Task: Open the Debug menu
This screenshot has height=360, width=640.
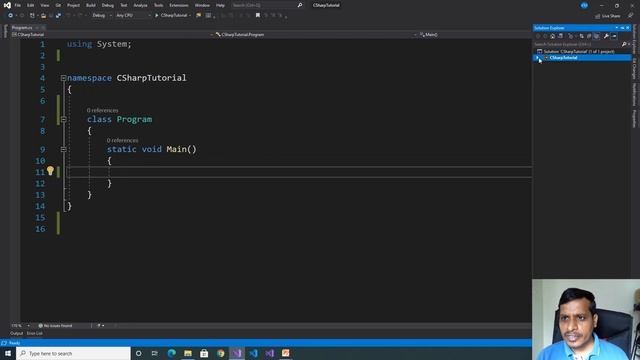Action: pos(108,5)
